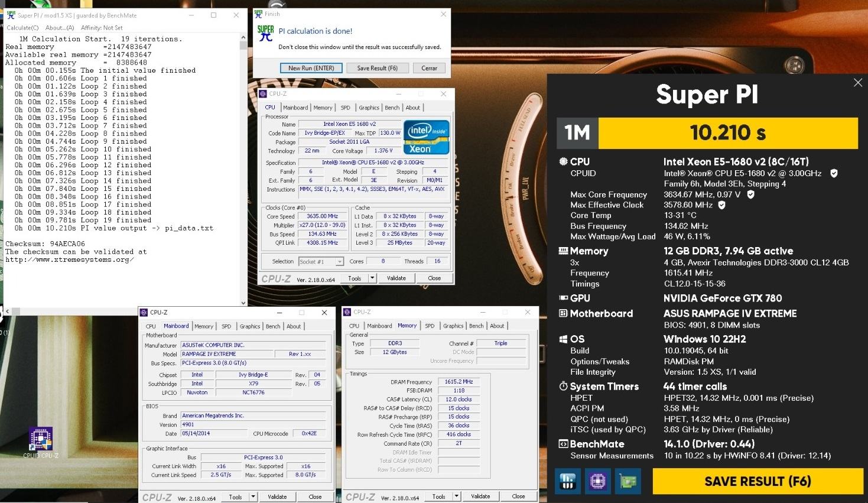Click title icon of CPU-Z Memory window
The height and width of the screenshot is (503, 868).
347,312
